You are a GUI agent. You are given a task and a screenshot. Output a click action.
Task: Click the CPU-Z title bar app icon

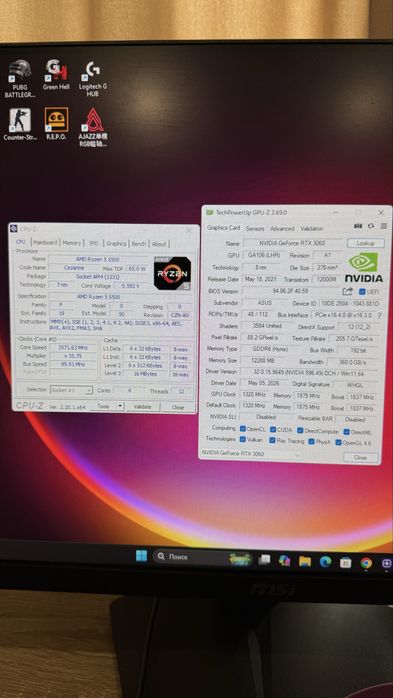coord(14,229)
